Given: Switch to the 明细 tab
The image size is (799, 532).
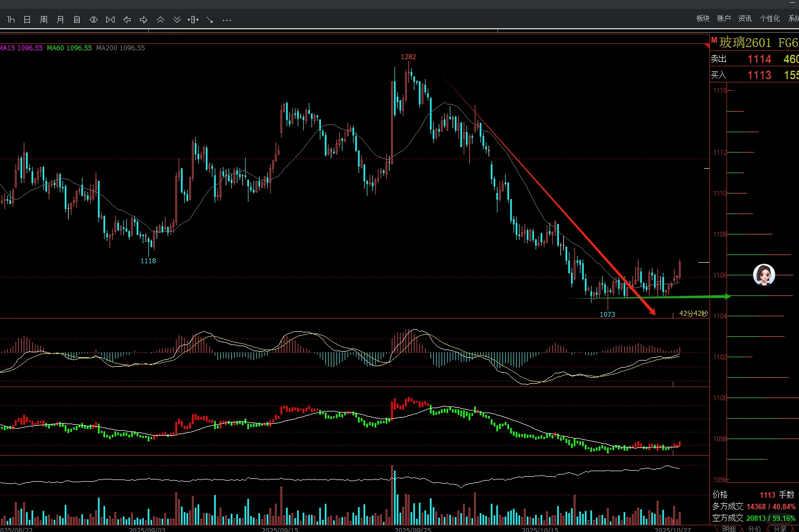Looking at the screenshot, I should (x=729, y=529).
